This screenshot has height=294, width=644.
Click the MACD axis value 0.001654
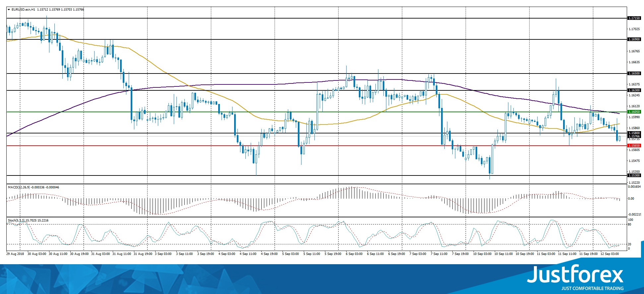tap(634, 187)
